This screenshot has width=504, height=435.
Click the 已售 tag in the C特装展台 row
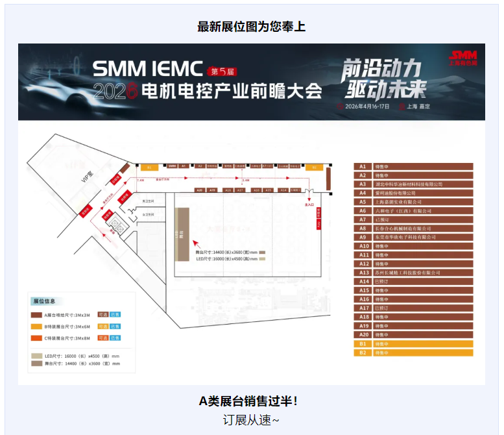[115, 338]
